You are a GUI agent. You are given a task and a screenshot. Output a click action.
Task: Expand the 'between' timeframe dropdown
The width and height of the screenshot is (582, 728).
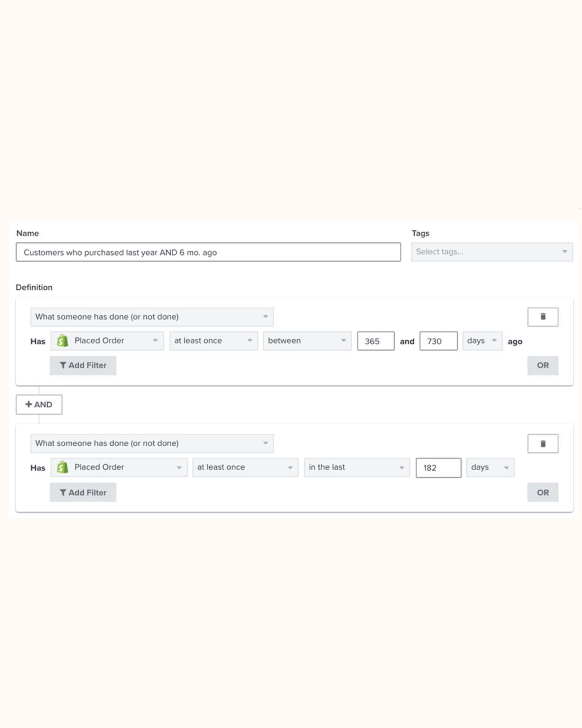307,341
